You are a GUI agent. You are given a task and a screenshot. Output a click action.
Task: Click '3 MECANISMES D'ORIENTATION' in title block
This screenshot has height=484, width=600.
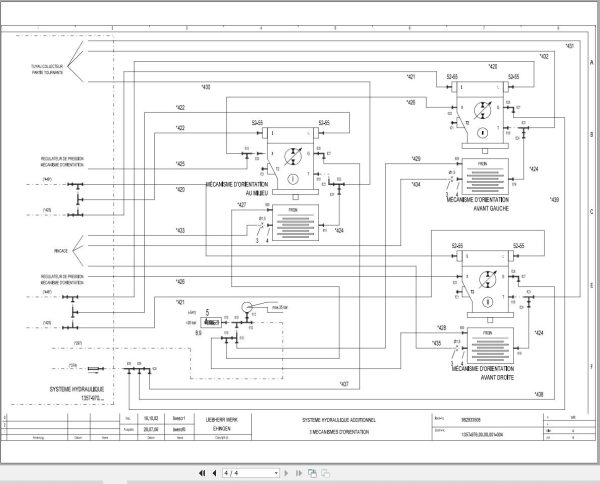click(x=339, y=432)
